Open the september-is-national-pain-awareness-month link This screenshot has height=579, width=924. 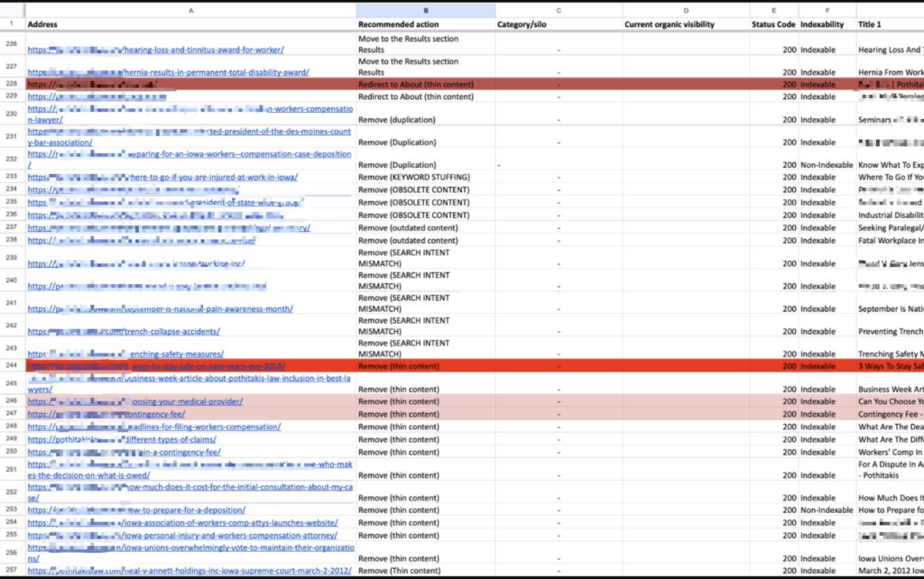[x=161, y=308]
